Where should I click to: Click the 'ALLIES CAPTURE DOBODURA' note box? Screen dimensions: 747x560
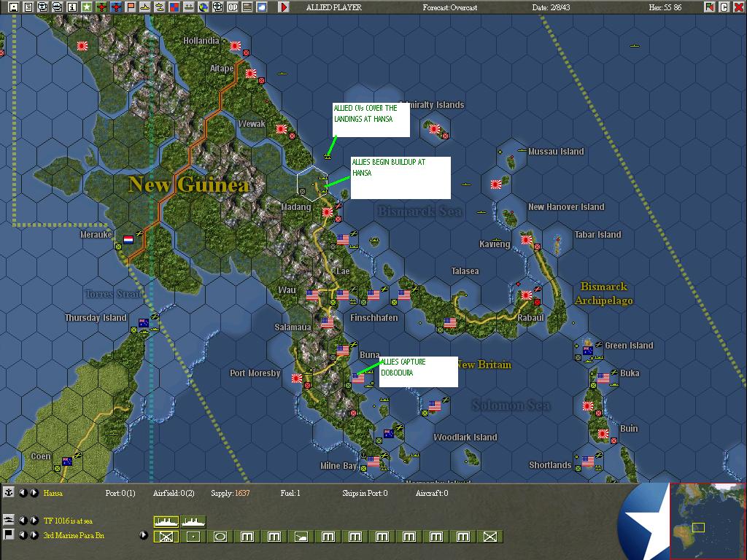(419, 372)
